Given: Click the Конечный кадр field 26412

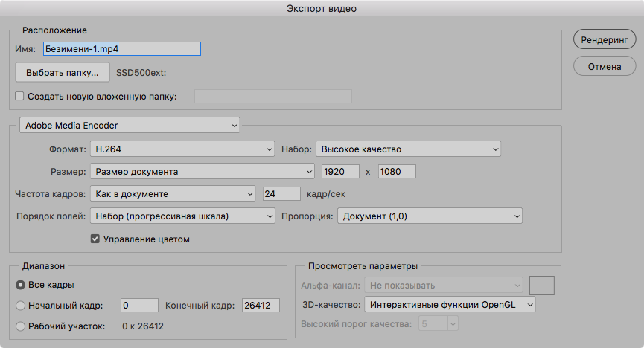Looking at the screenshot, I should pyautogui.click(x=261, y=306).
